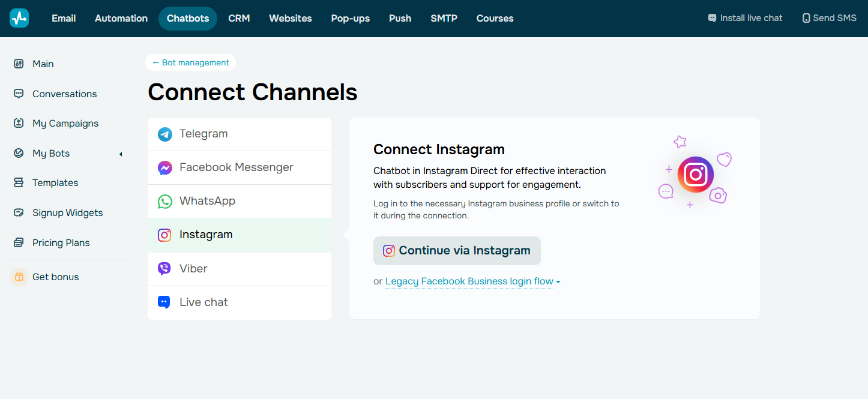
Task: Open Signup Widgets in the sidebar
Action: [x=68, y=212]
